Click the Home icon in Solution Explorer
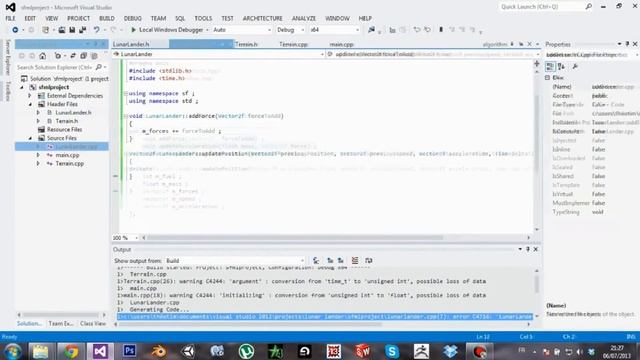 [x=42, y=56]
